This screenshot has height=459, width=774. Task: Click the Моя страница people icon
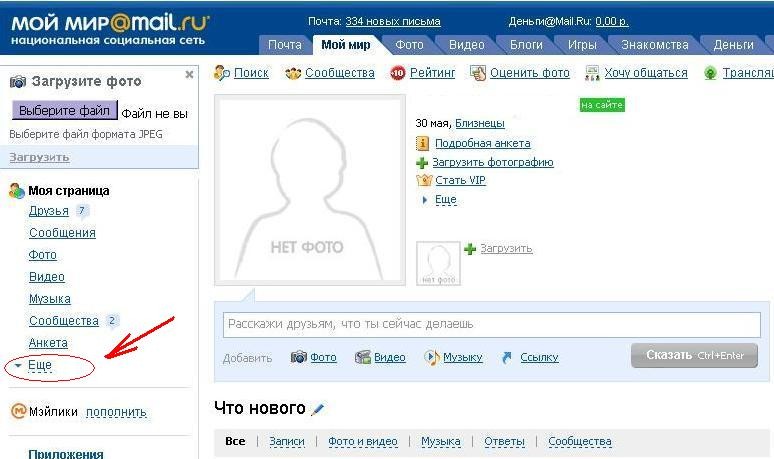click(x=17, y=191)
